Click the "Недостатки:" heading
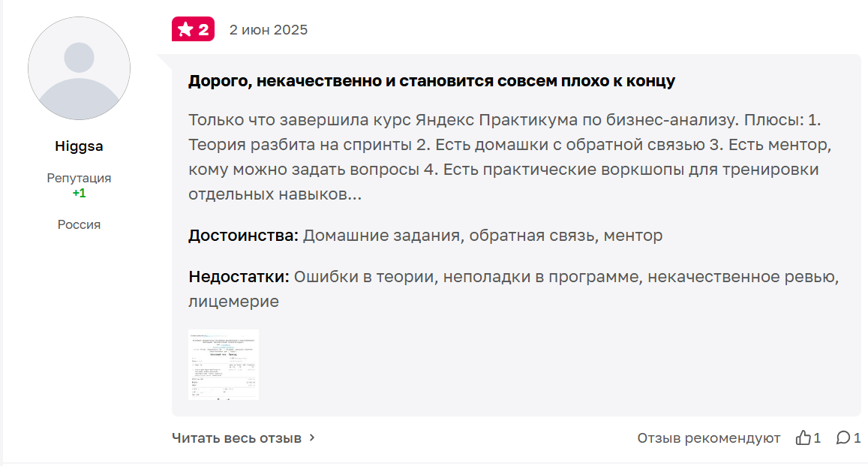Screen dimensions: 868x466 (x=239, y=277)
